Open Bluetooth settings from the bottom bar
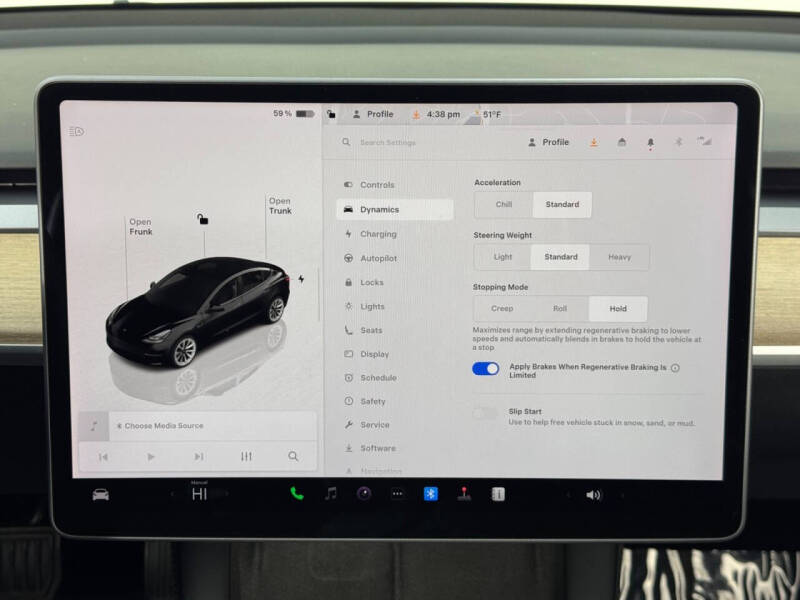 [x=430, y=492]
